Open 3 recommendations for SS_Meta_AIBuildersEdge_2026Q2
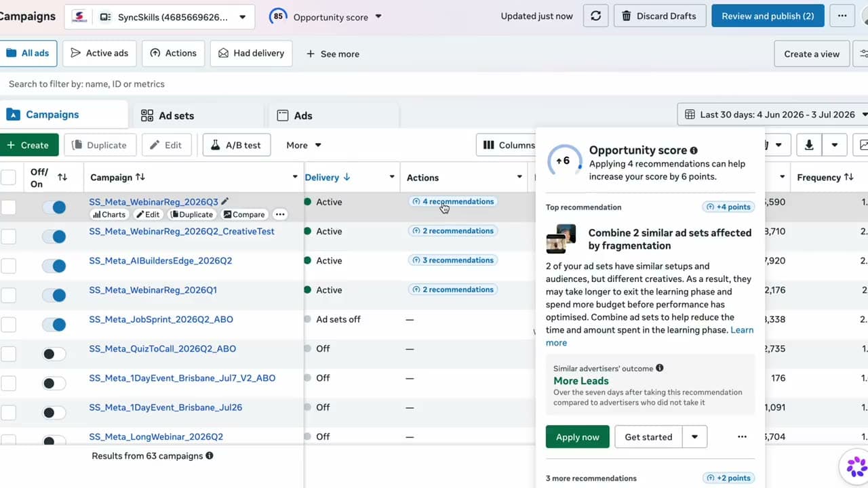Screen dimensions: 868x488 [x=453, y=260]
